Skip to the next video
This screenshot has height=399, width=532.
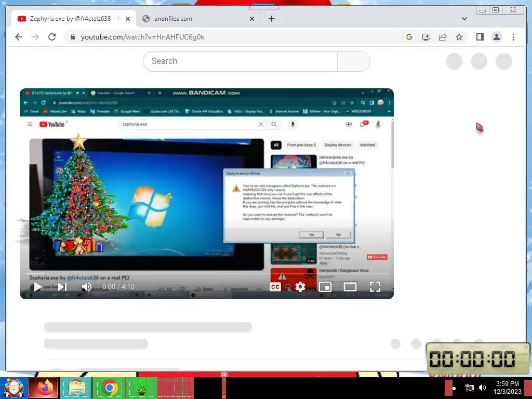(x=62, y=287)
